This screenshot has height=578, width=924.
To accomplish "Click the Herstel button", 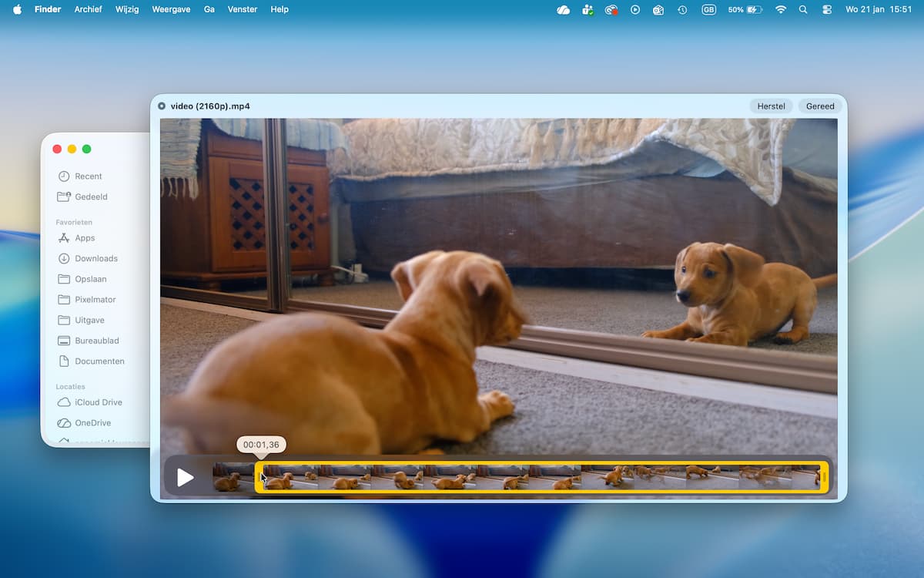I will tap(771, 106).
